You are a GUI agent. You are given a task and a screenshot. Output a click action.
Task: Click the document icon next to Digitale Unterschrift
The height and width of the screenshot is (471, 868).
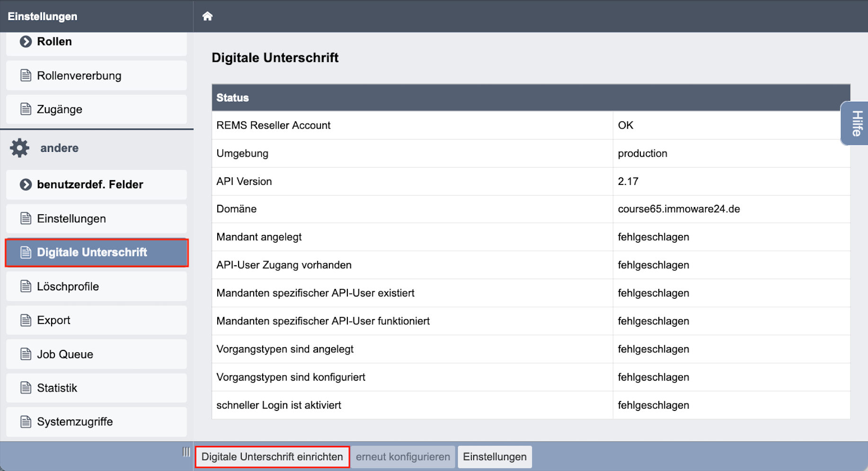pos(26,253)
